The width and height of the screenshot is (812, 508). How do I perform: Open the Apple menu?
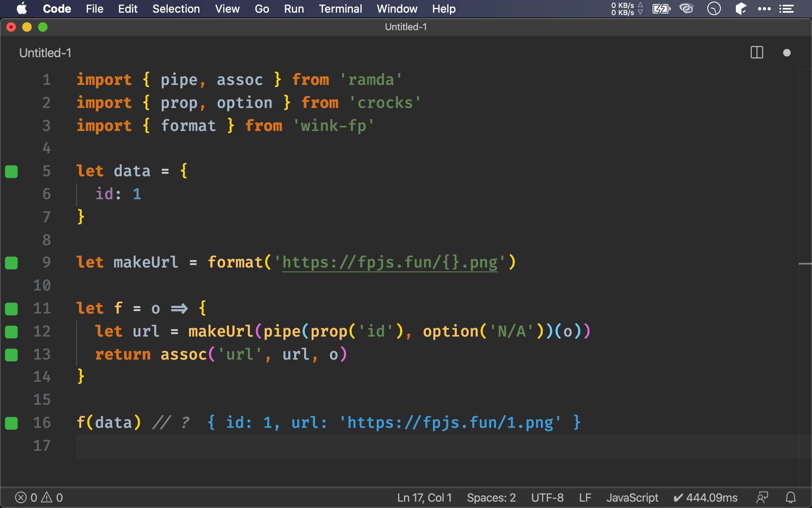tap(22, 9)
